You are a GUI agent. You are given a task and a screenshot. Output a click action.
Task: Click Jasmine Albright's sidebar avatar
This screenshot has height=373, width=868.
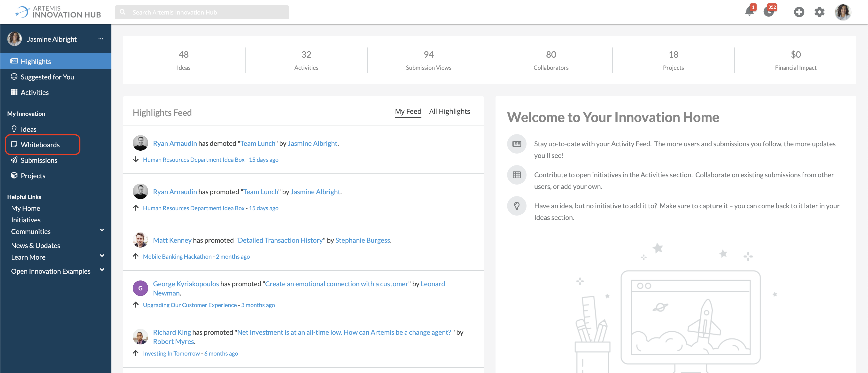(15, 39)
